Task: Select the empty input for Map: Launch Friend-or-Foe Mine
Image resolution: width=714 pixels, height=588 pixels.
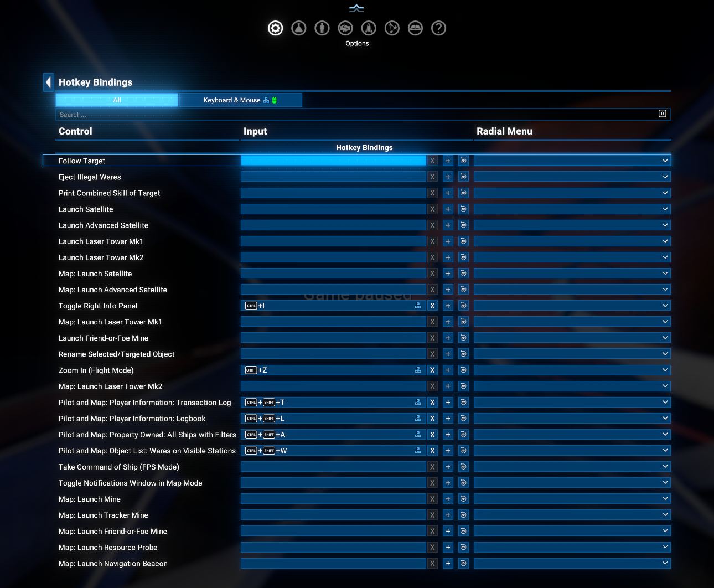Action: (x=333, y=531)
